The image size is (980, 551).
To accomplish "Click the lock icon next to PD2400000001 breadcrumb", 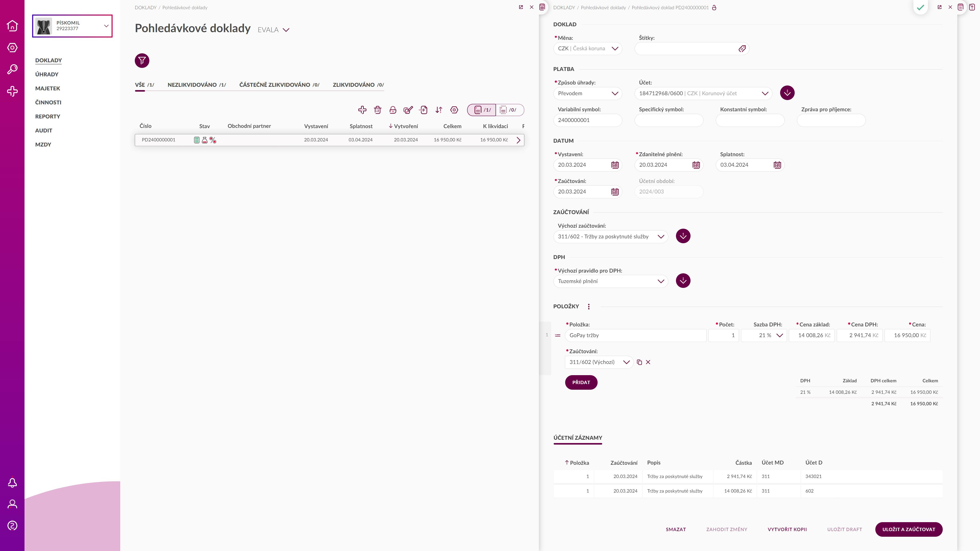I will (x=714, y=8).
